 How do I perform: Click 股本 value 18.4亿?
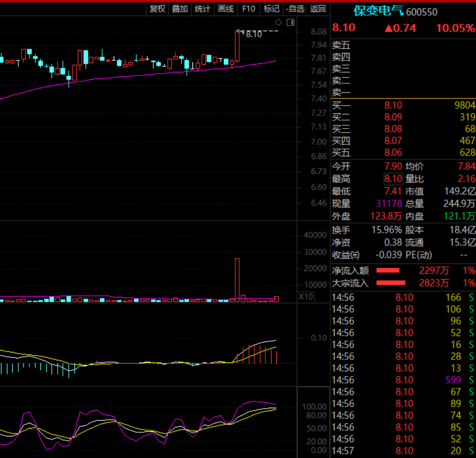point(463,230)
